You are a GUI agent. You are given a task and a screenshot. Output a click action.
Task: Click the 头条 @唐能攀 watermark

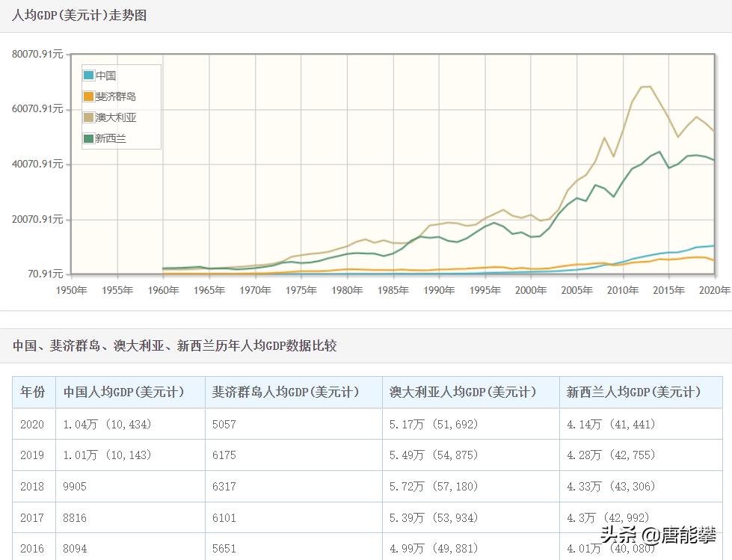658,535
